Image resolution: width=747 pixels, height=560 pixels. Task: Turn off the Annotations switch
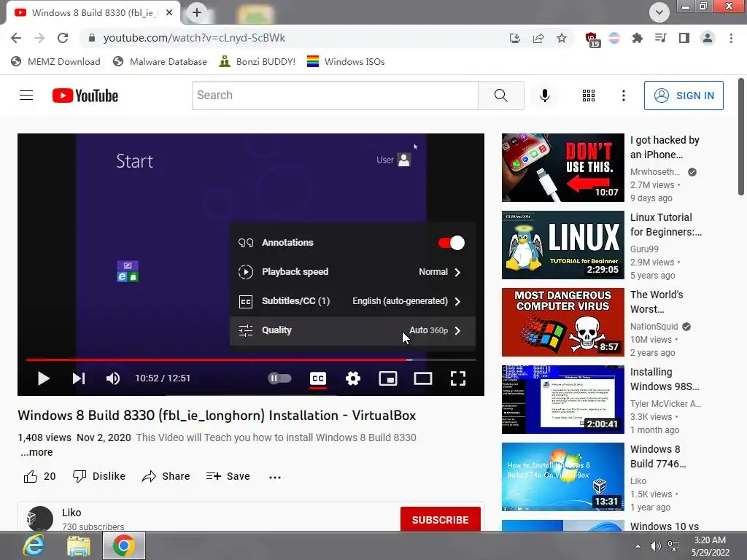coord(451,243)
